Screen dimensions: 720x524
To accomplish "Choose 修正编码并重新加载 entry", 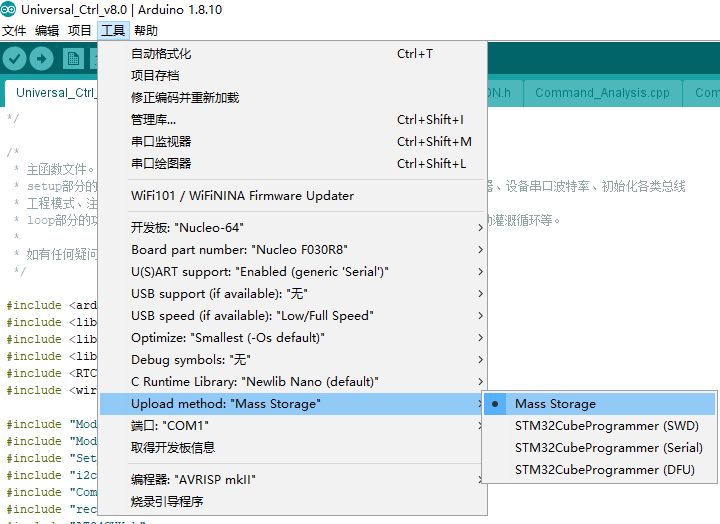I will (x=292, y=97).
